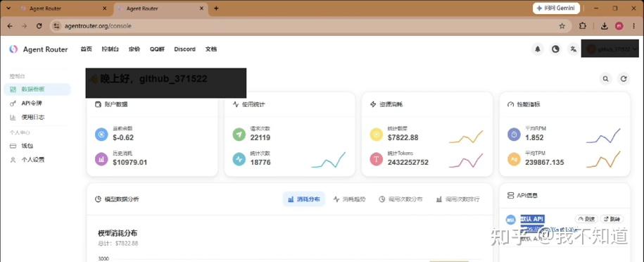Click the 测速 button in API信息
This screenshot has width=644, height=262.
coord(586,219)
